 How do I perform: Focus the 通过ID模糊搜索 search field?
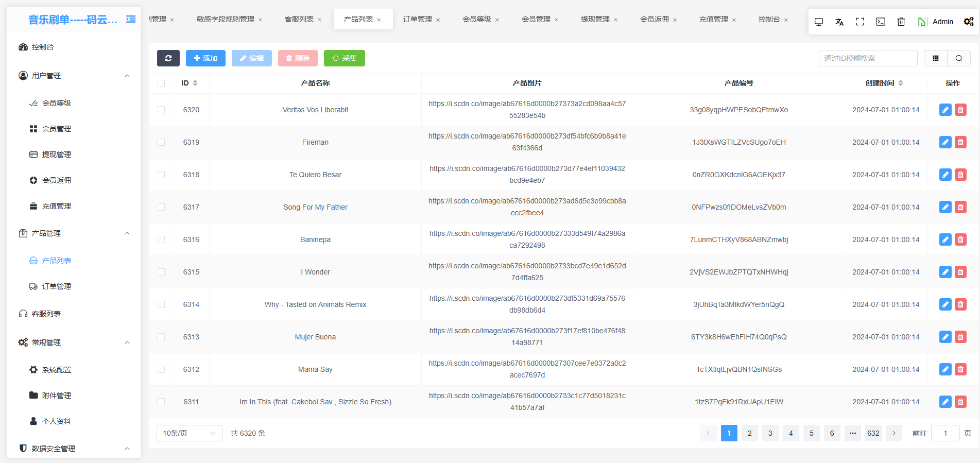867,58
